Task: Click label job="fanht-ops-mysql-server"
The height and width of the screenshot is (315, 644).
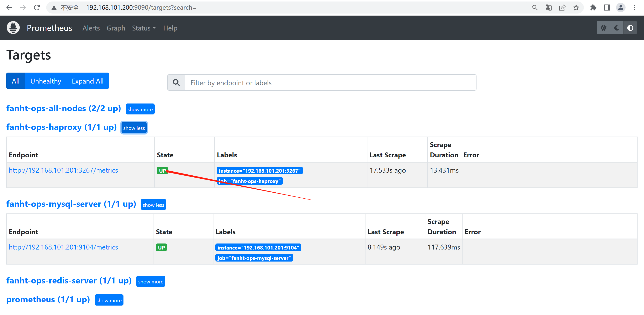Action: pos(254,258)
